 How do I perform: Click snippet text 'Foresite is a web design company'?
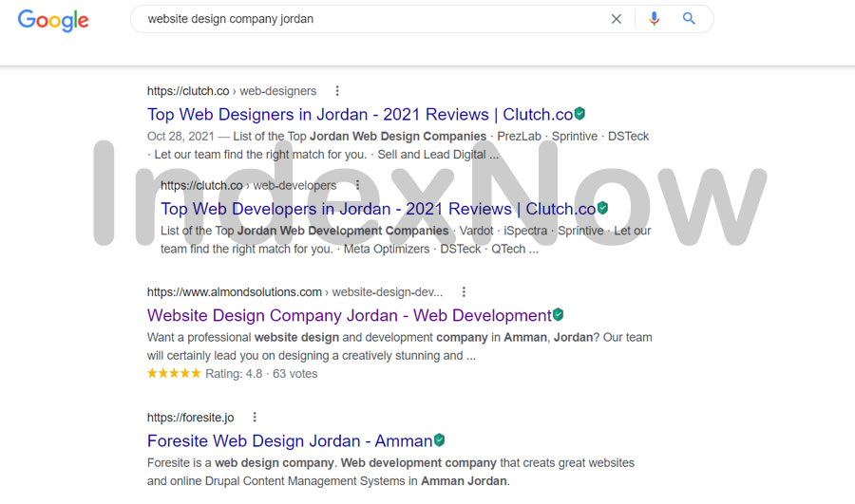click(240, 462)
